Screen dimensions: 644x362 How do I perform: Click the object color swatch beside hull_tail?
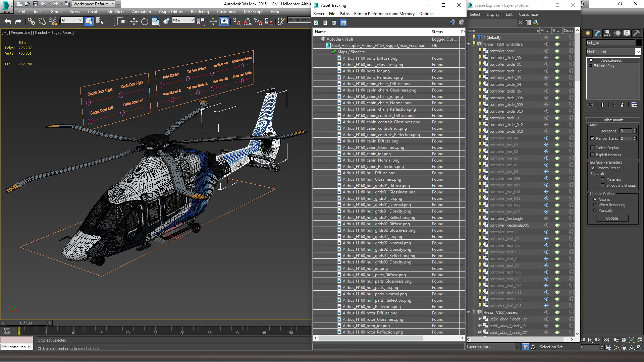pos(639,43)
